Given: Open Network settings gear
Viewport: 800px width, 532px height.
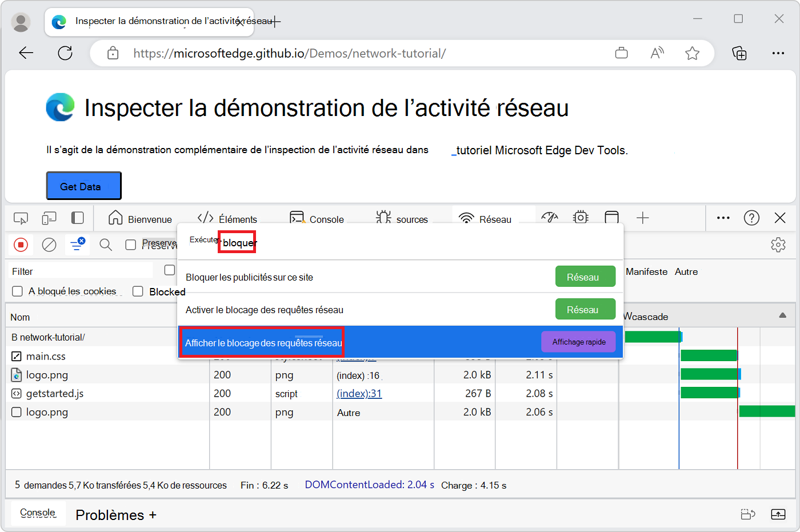Looking at the screenshot, I should pyautogui.click(x=778, y=245).
